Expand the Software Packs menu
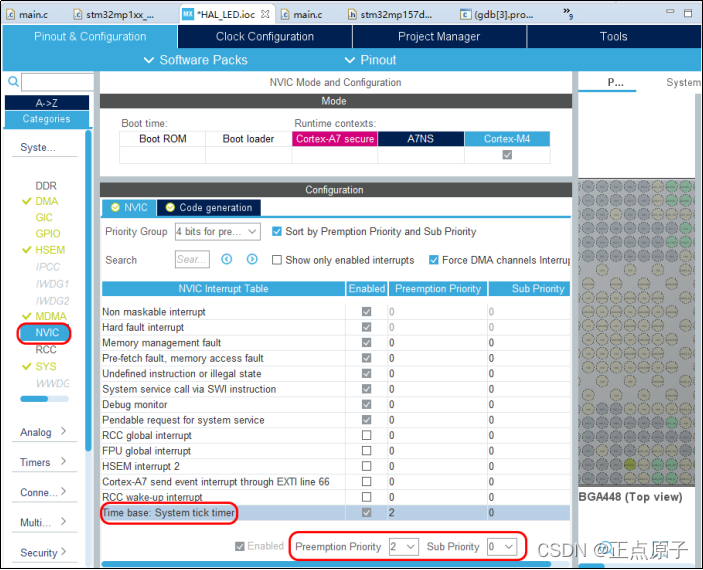703x570 pixels. (195, 60)
